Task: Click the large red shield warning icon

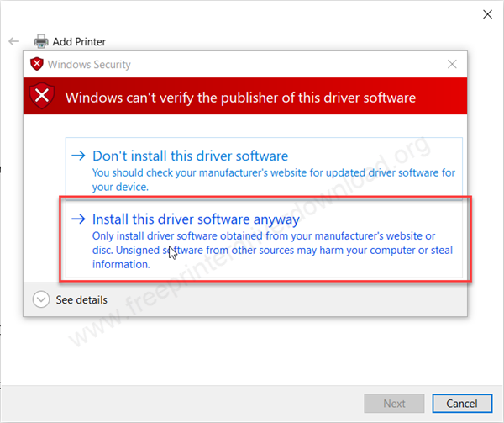Action: click(42, 97)
